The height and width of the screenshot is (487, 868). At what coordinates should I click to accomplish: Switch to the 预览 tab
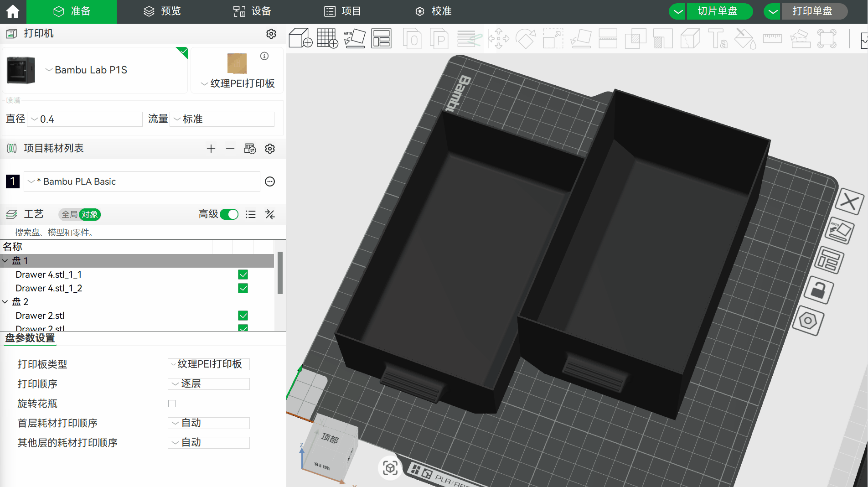point(162,11)
